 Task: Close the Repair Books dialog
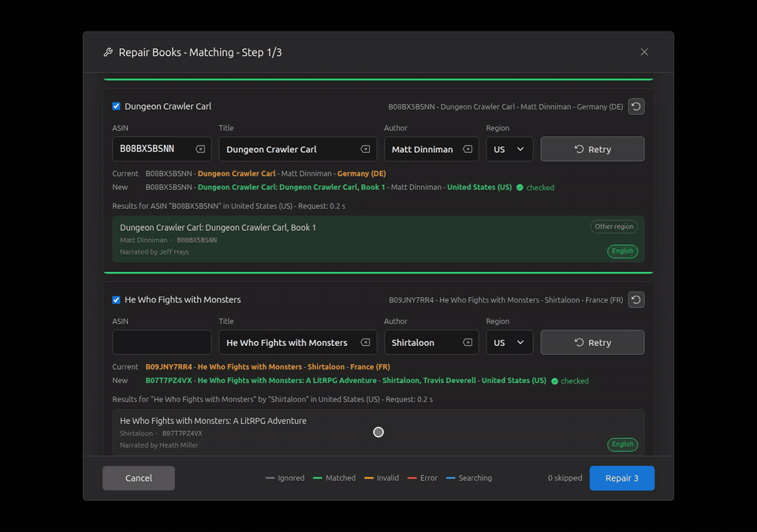tap(644, 52)
